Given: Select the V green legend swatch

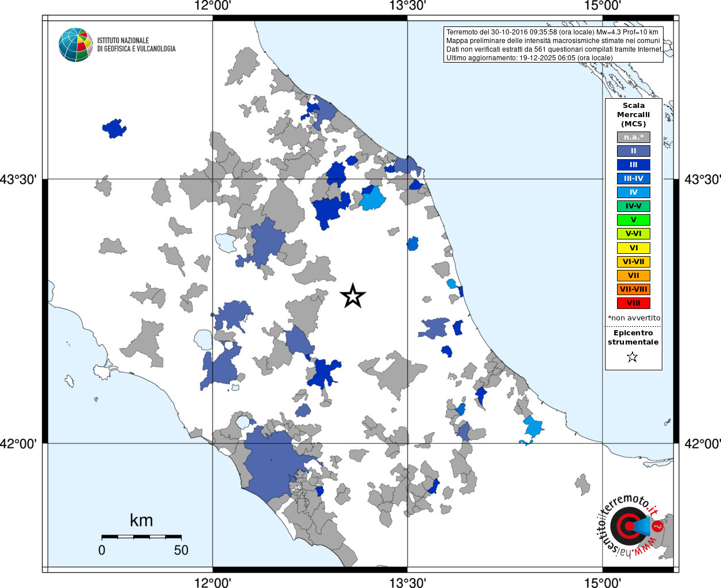Looking at the screenshot, I should pyautogui.click(x=634, y=220).
